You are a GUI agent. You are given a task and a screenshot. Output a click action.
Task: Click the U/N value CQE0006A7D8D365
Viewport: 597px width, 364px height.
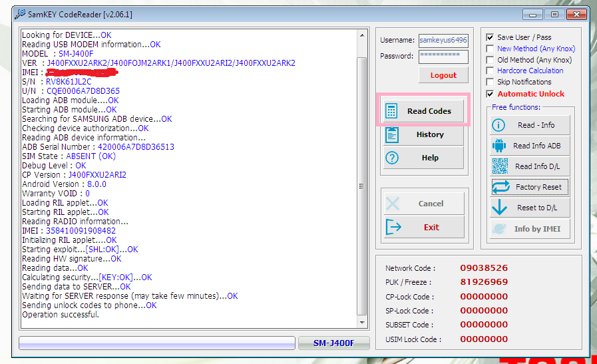click(x=83, y=91)
